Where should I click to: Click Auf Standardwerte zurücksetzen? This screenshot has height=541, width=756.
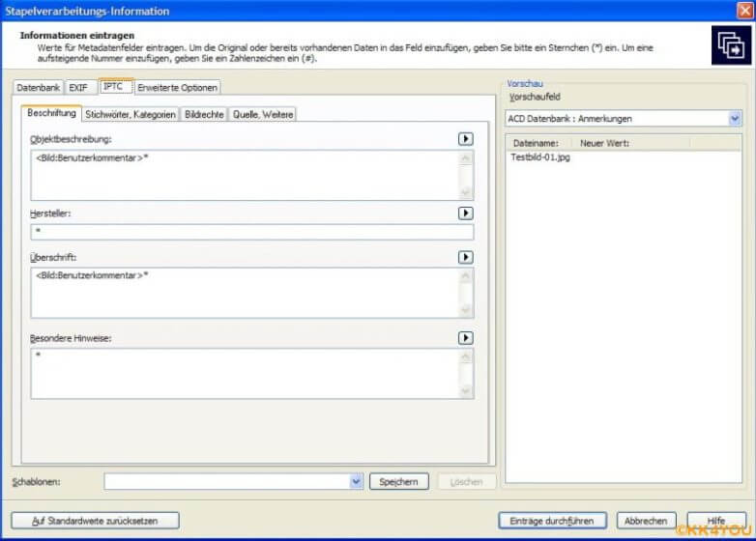pos(95,521)
